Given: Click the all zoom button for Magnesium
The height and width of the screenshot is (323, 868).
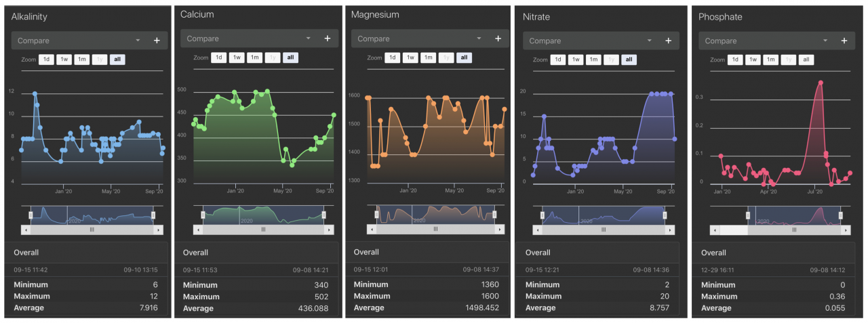Looking at the screenshot, I should [464, 58].
